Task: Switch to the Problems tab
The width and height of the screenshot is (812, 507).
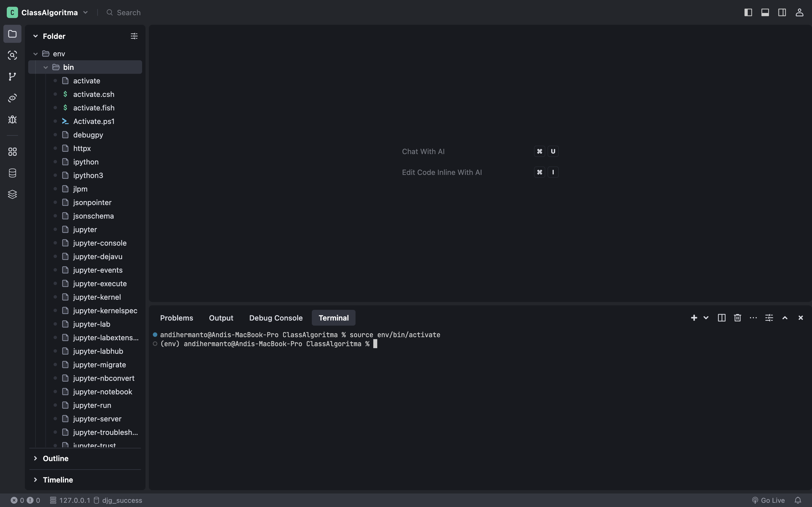Action: point(176,317)
